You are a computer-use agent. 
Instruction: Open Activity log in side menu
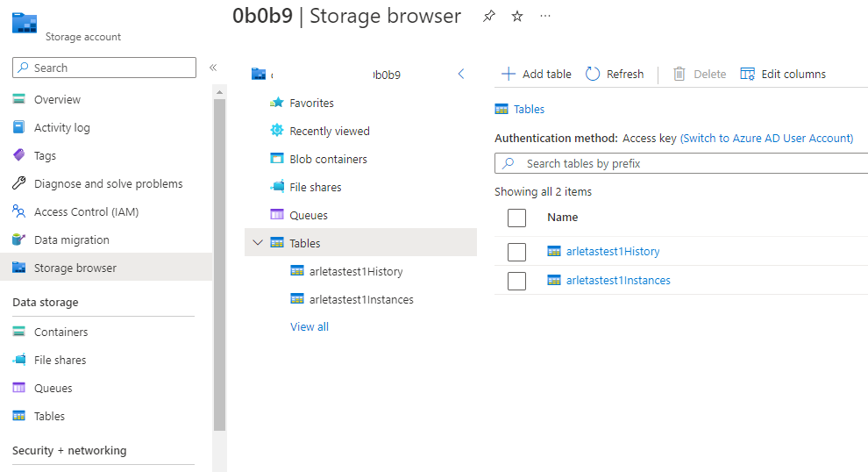[x=62, y=127]
